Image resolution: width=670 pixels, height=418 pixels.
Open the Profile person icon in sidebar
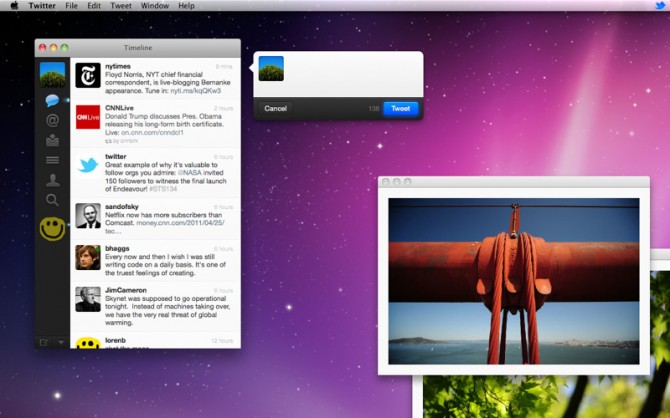52,180
